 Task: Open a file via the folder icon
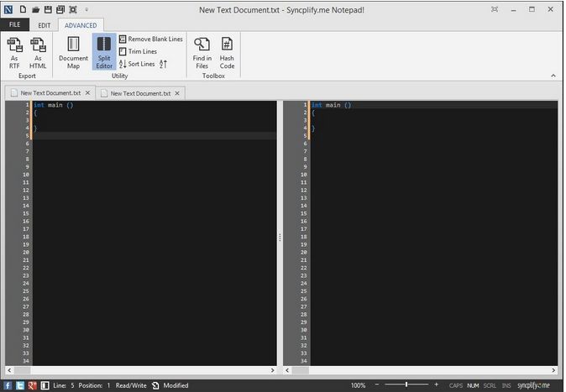pos(35,10)
